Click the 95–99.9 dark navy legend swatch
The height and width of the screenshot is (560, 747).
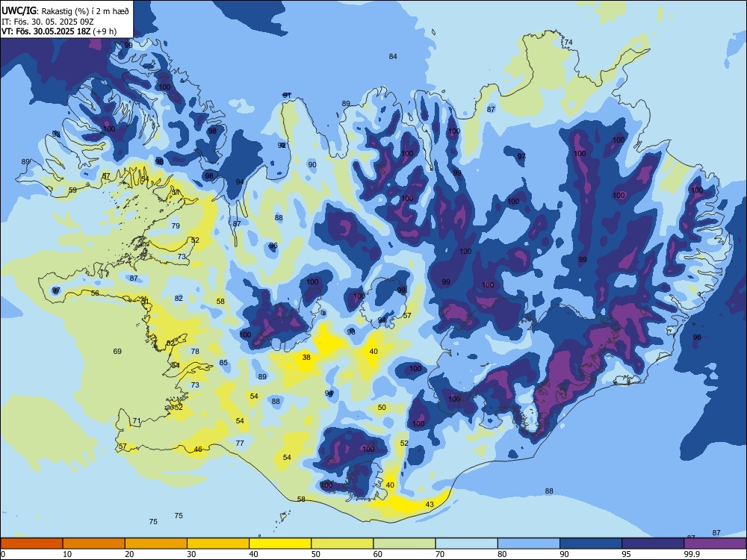(653, 544)
